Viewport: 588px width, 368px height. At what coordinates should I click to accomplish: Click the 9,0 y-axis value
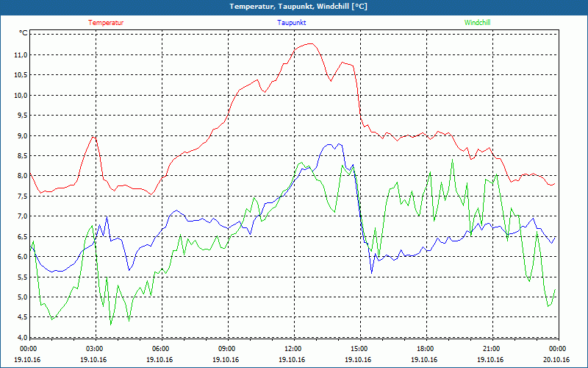tap(22, 136)
